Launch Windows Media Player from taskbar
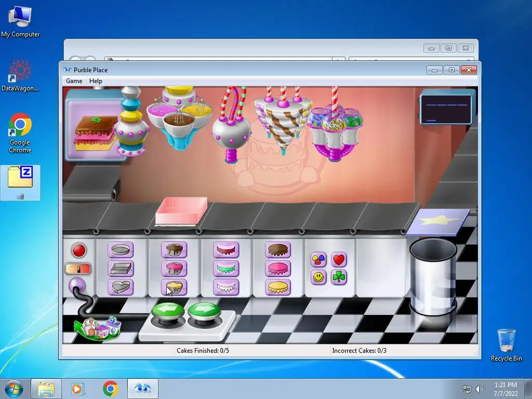The image size is (532, 399). pyautogui.click(x=77, y=389)
